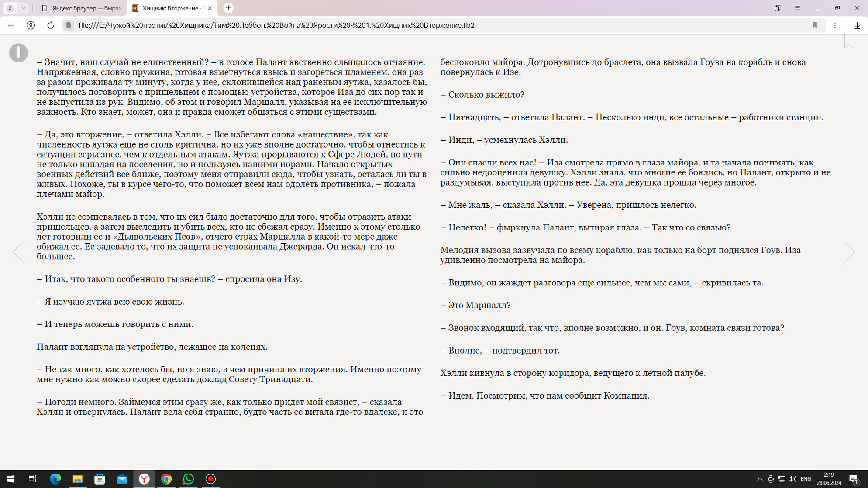The width and height of the screenshot is (868, 488).
Task: Go to next page with right arrow
Action: [x=848, y=252]
